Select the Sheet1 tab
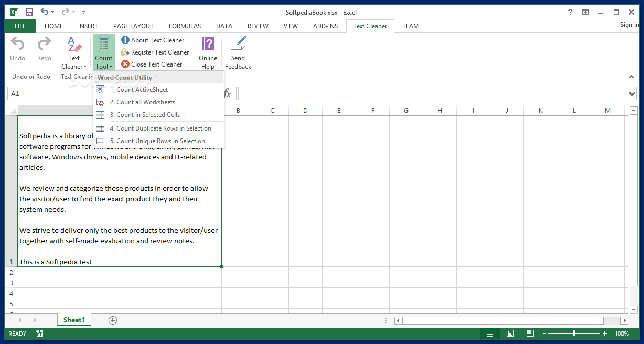The image size is (644, 344). (x=74, y=320)
